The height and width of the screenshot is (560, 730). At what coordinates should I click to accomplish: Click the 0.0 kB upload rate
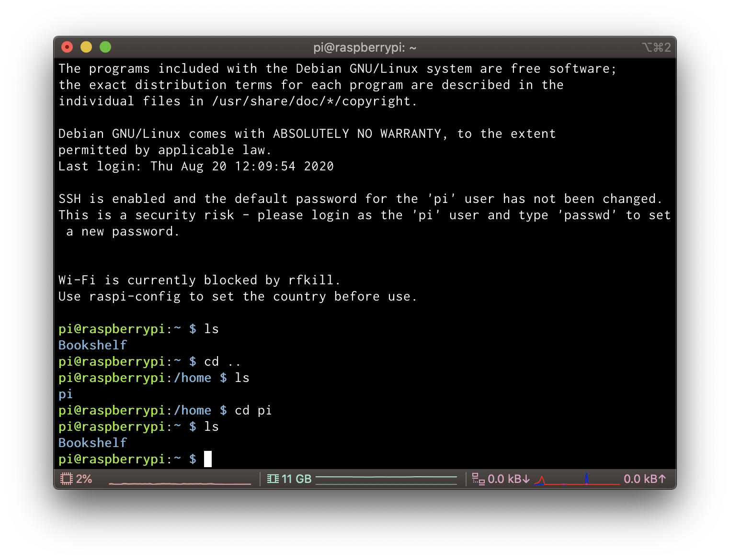click(x=645, y=479)
